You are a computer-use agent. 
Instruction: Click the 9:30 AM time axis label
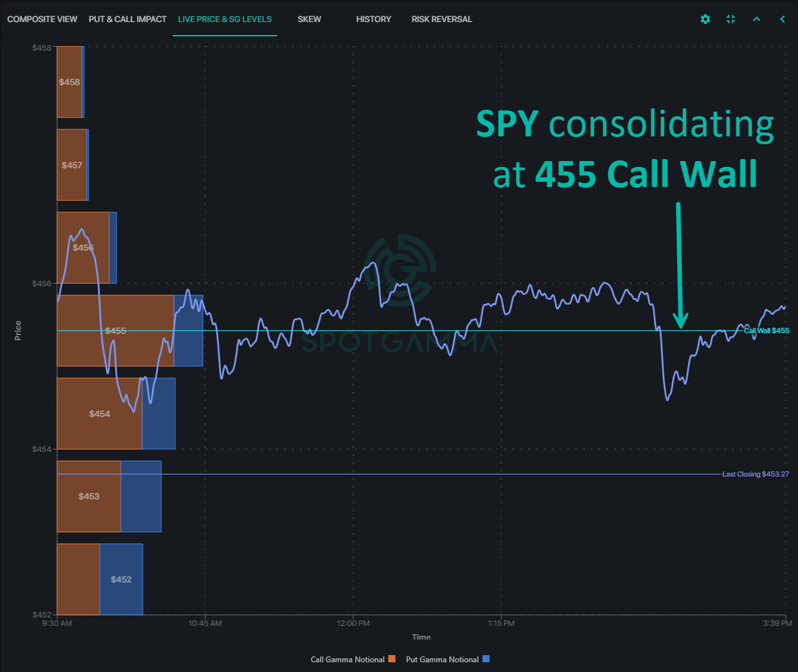pos(57,623)
